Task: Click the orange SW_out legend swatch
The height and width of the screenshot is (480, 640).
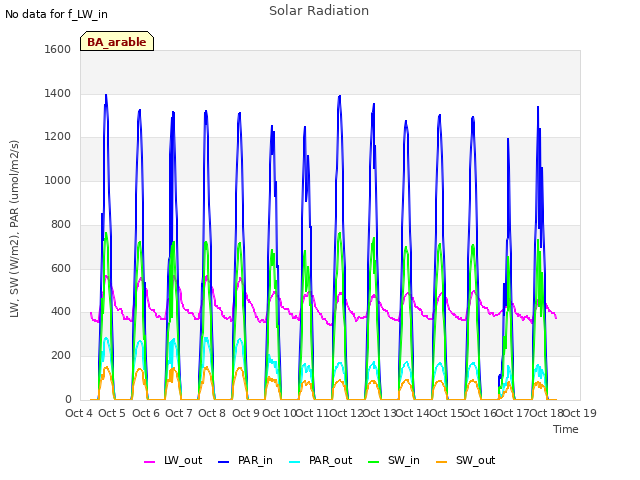Action: point(442,462)
